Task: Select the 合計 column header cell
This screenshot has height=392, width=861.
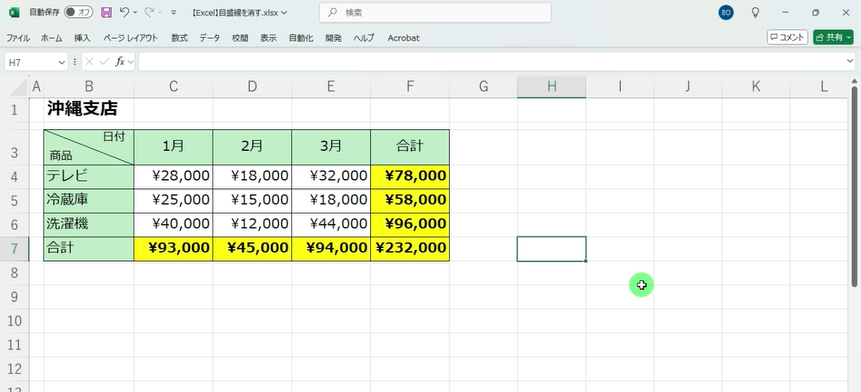Action: (x=410, y=147)
